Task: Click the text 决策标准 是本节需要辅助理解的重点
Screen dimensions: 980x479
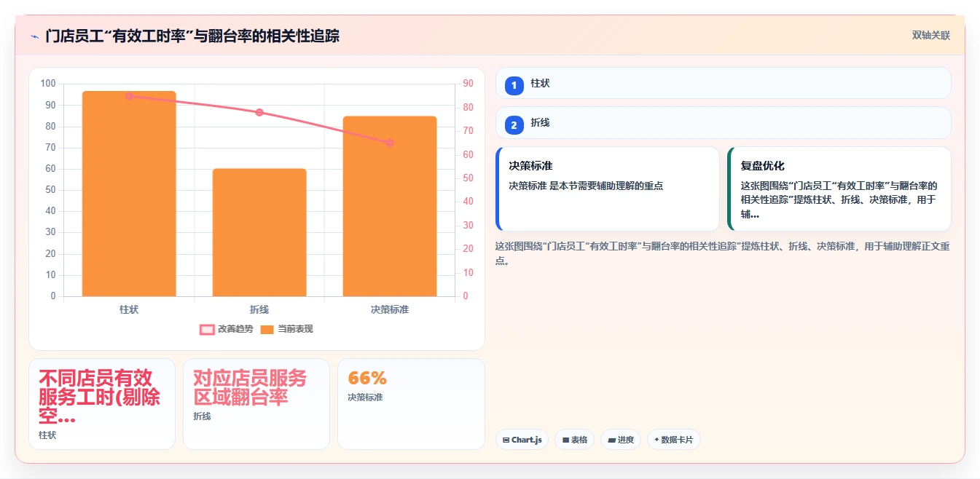Action: 586,186
